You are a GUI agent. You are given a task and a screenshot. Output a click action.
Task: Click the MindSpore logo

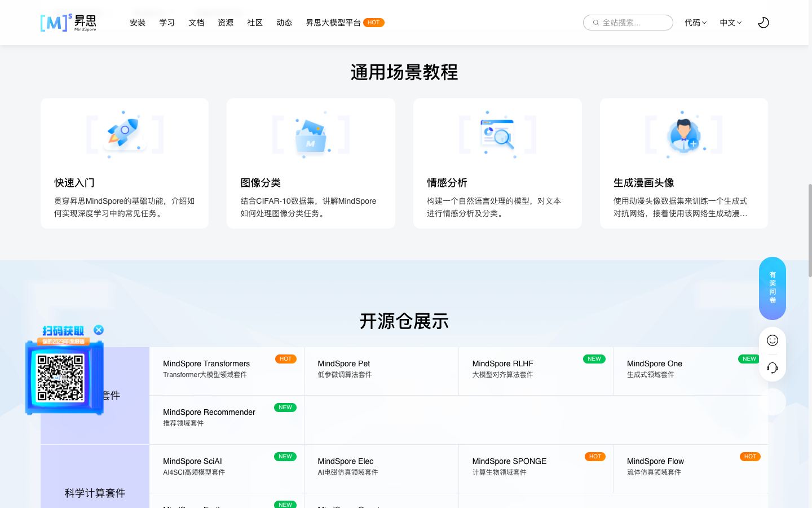[x=68, y=23]
